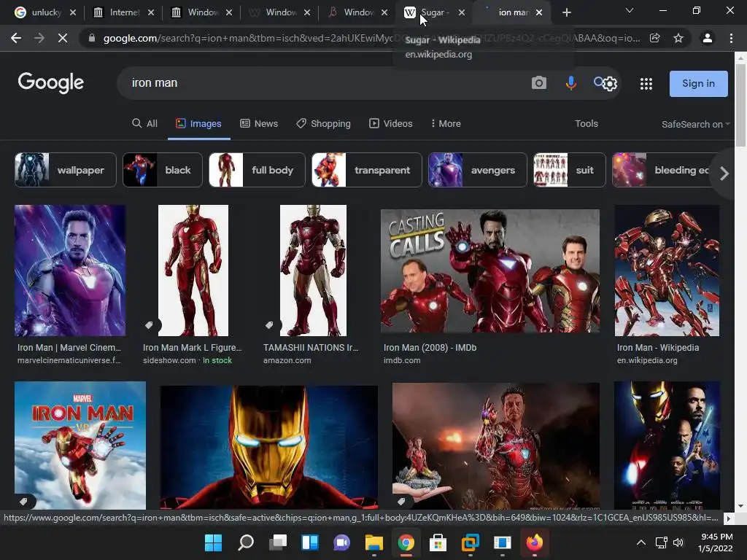Open the Tools filter button
Viewport: 747px width, 560px height.
pyautogui.click(x=586, y=124)
